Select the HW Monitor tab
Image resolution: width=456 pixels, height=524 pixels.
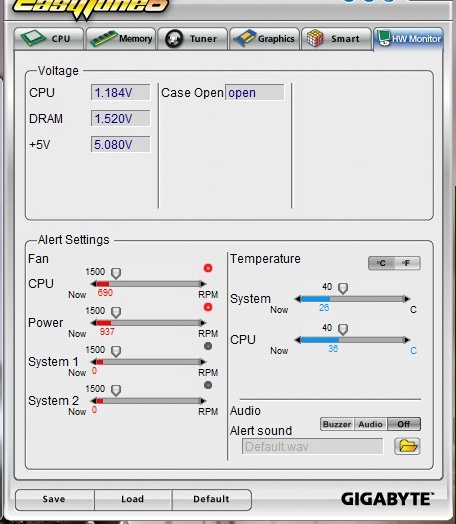409,39
